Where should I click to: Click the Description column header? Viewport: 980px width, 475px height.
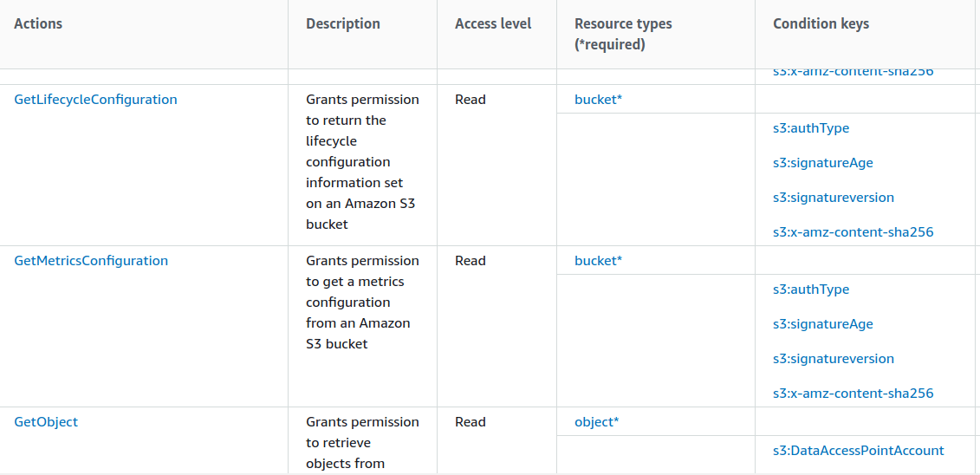tap(343, 24)
